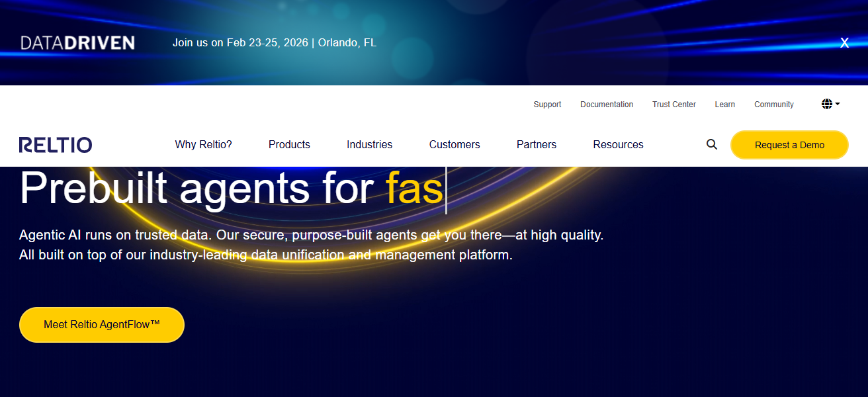Image resolution: width=868 pixels, height=397 pixels.
Task: Visit the Trust Center
Action: [673, 105]
